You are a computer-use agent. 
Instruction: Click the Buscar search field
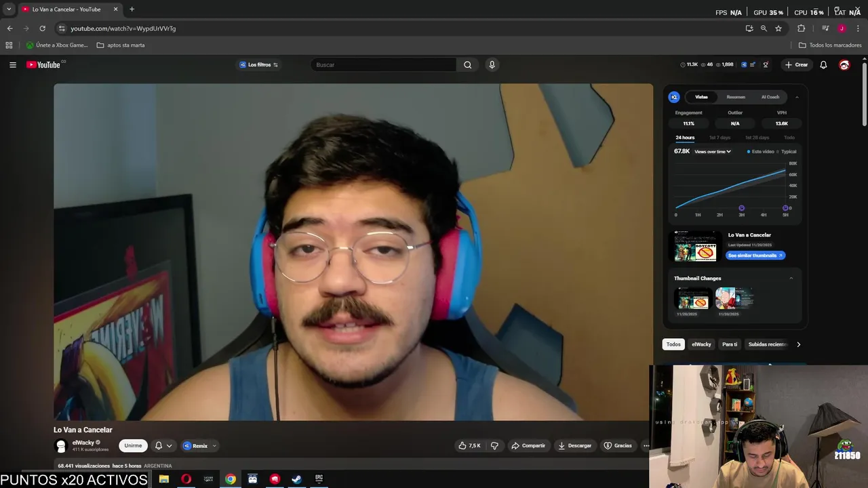384,64
